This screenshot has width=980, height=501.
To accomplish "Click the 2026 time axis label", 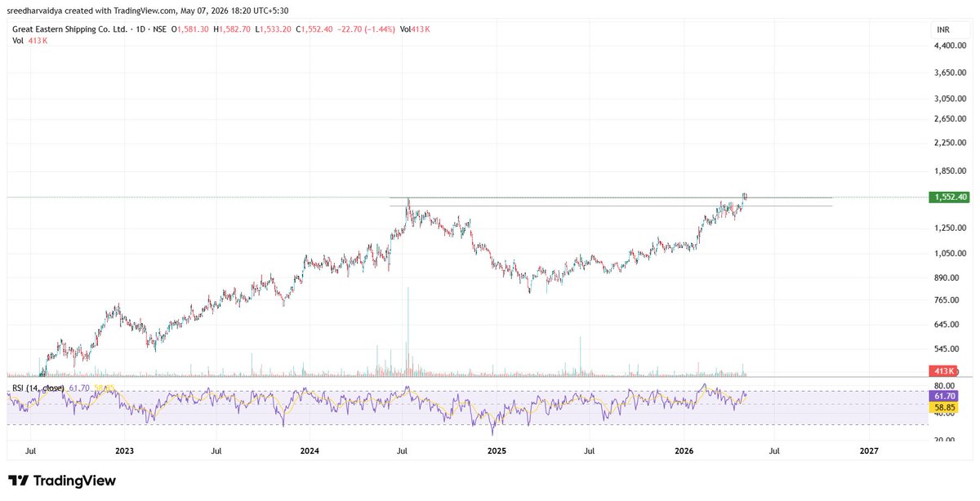I will click(684, 450).
